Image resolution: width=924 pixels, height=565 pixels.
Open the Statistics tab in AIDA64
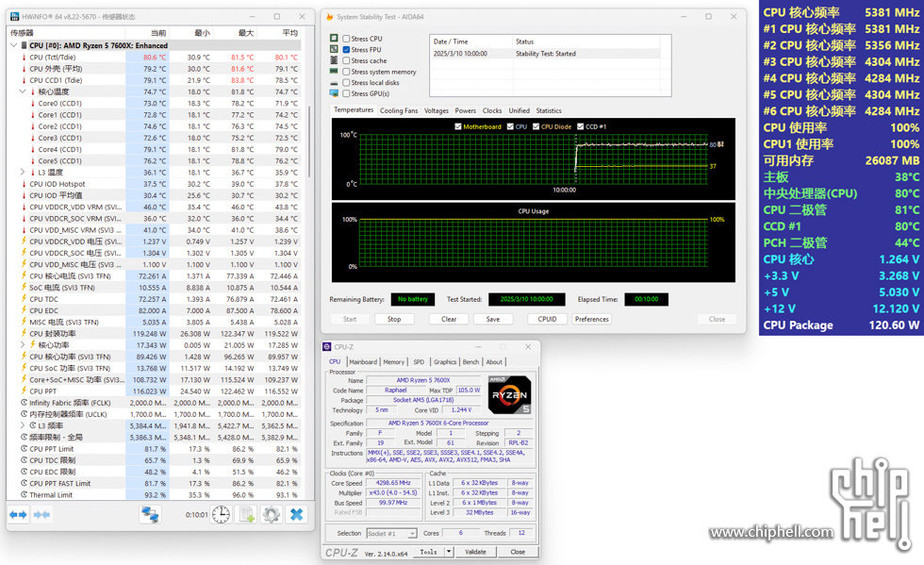(x=549, y=111)
